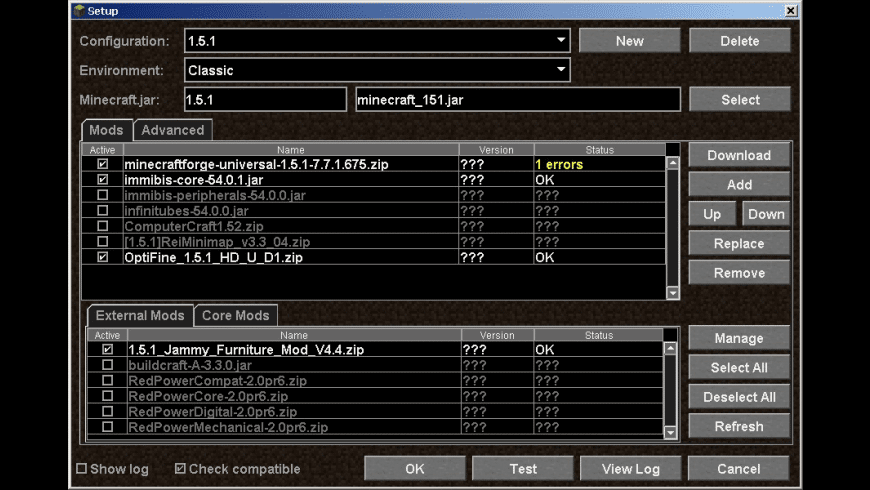Viewport: 870px width, 490px height.
Task: Open the Environment dropdown showing Classic
Action: 377,70
